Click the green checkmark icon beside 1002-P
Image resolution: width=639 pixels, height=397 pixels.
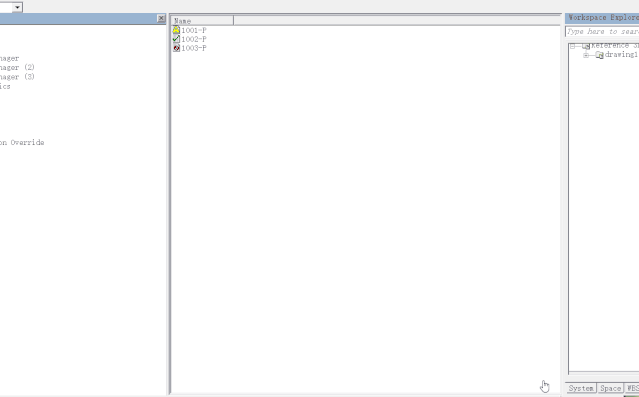[x=176, y=39]
